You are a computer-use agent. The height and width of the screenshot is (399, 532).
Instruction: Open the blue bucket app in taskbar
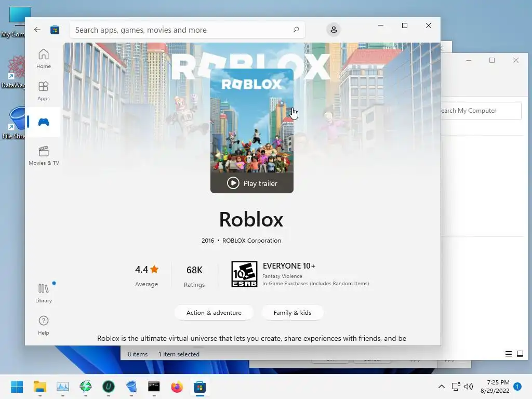[131, 387]
